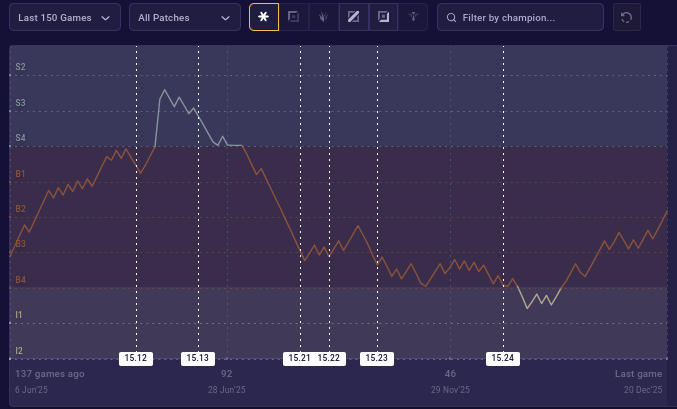Click the search magnifier icon
677x409 pixels.
point(451,18)
